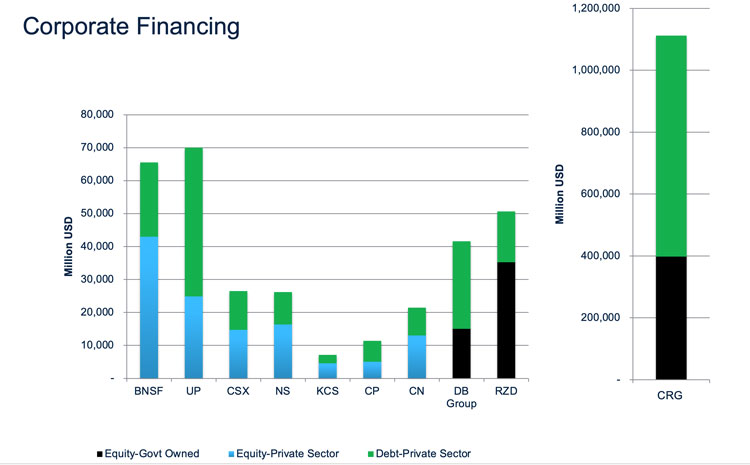Select CSX green debt bar segment
Image resolution: width=750 pixels, height=465 pixels.
238,310
